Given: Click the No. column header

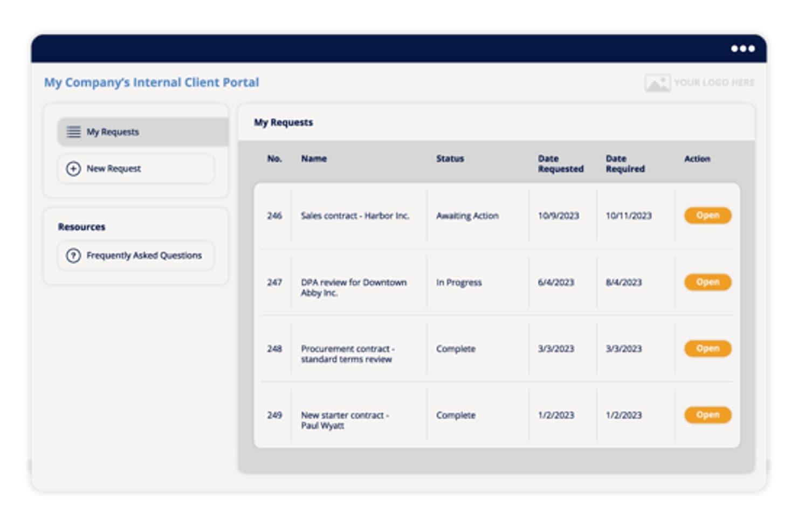Looking at the screenshot, I should click(274, 158).
